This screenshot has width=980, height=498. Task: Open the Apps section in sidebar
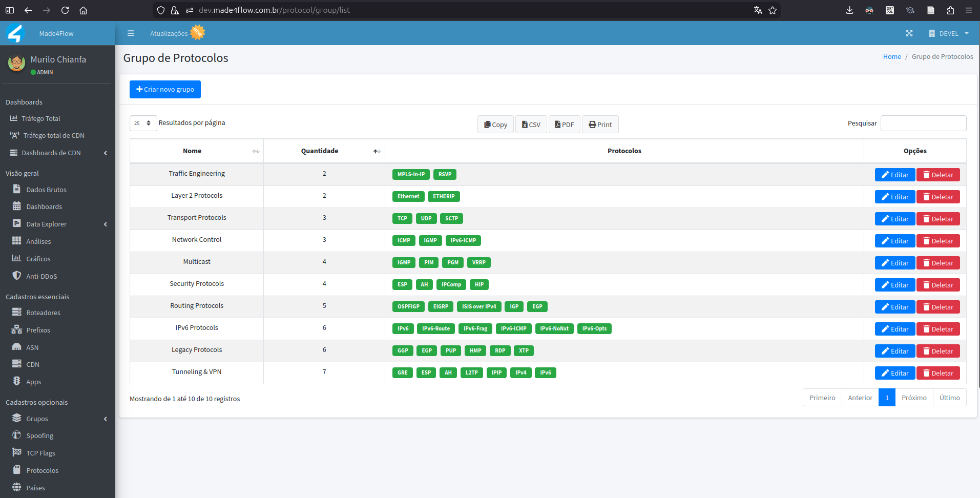pos(33,382)
